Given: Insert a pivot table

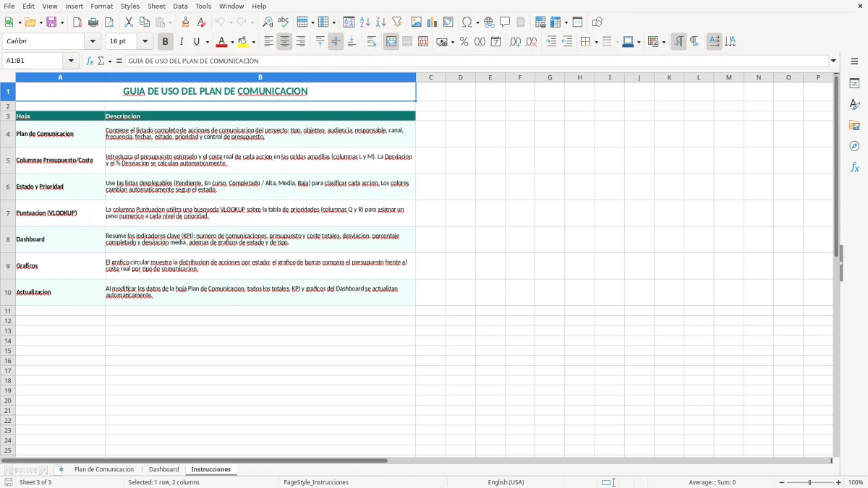Looking at the screenshot, I should pyautogui.click(x=448, y=22).
